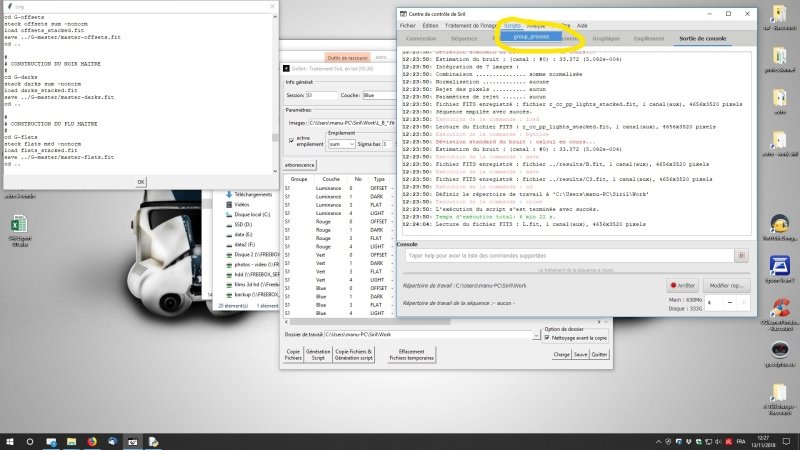Screen dimensions: 800x450
Task: Select the Rouge DARK table row
Action: coord(339,230)
